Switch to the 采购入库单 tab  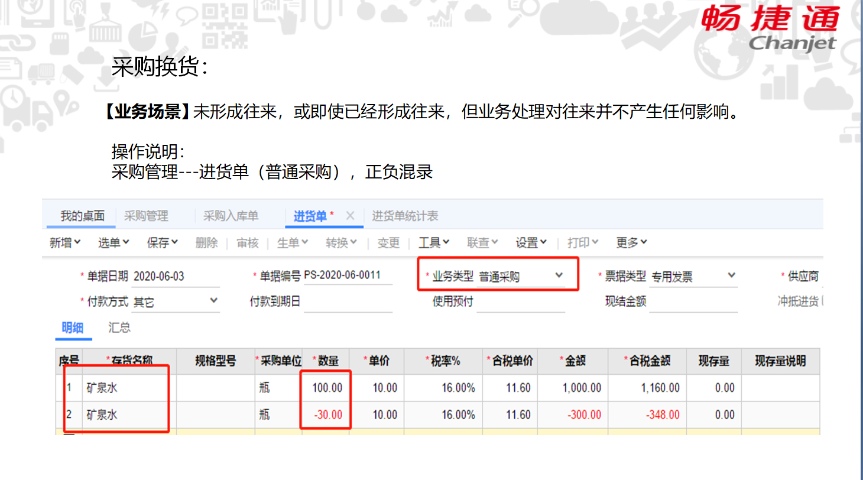pyautogui.click(x=231, y=216)
